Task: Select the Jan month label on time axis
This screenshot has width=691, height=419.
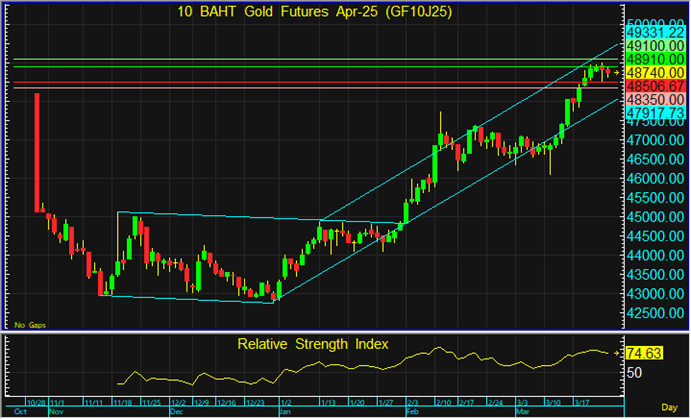Action: pyautogui.click(x=285, y=411)
